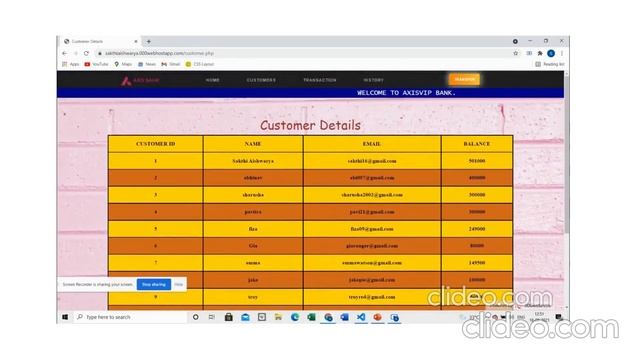
Task: Select name cell 'Gia'
Action: click(253, 246)
